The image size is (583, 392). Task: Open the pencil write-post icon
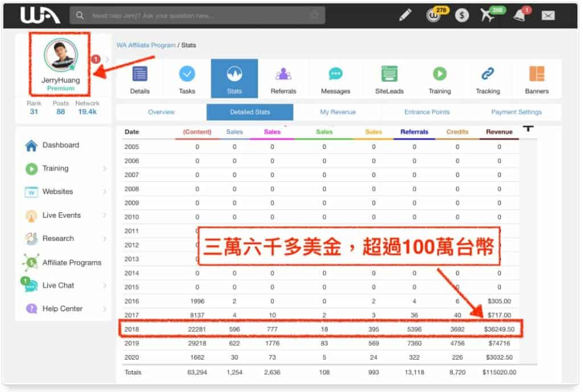coord(405,15)
